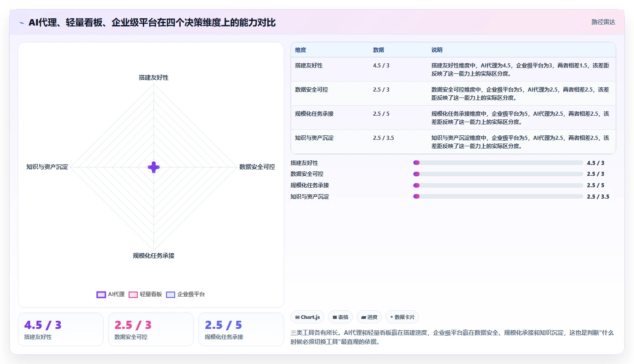
Task: Click the radar axis label 规模化任务承接
Action: pos(154,256)
